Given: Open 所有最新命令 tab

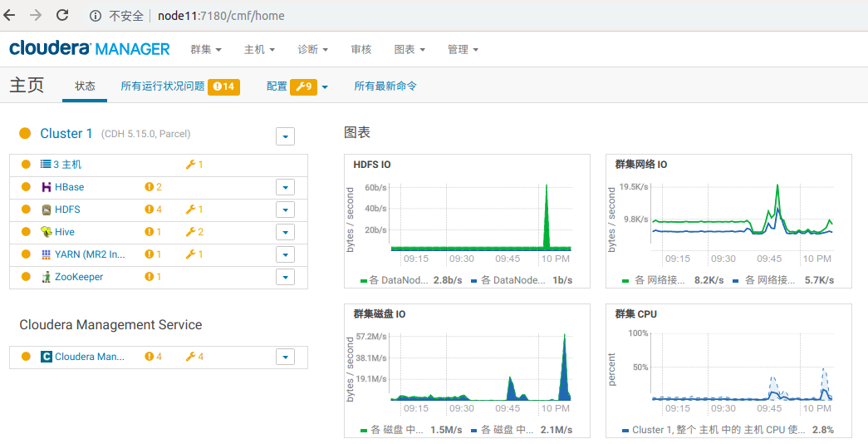Looking at the screenshot, I should [x=385, y=86].
